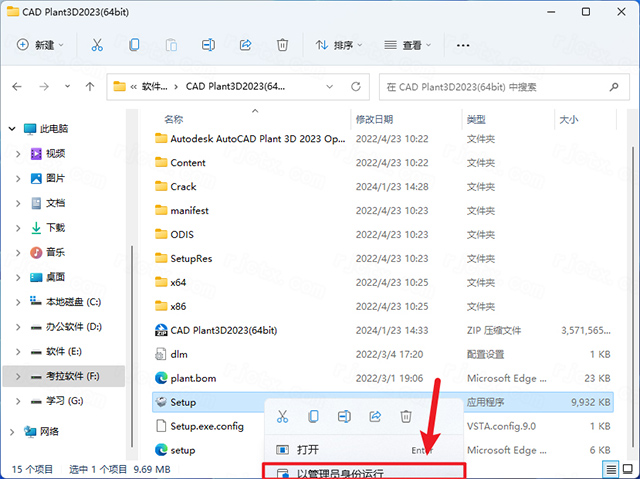The width and height of the screenshot is (640, 479).
Task: Select the Autodesk AutoCAD Plant 3D 2023 folder
Action: pyautogui.click(x=250, y=139)
